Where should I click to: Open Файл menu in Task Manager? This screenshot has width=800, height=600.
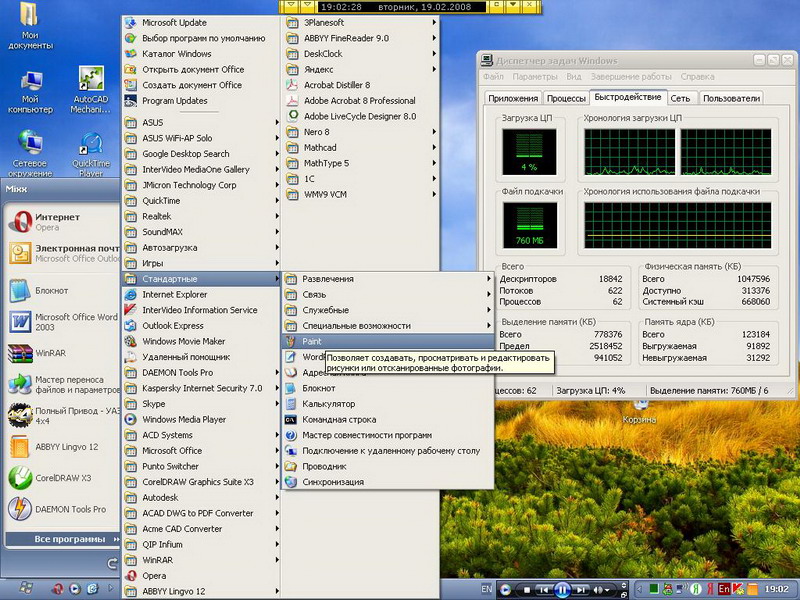(493, 77)
